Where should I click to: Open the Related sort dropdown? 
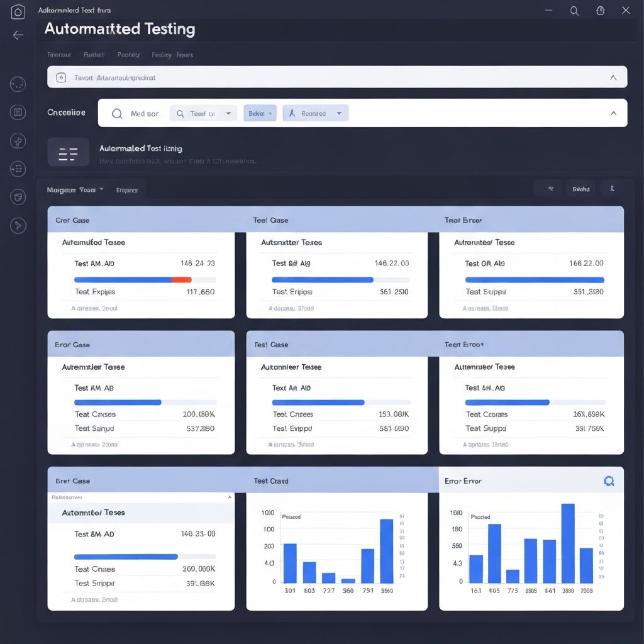pyautogui.click(x=315, y=113)
